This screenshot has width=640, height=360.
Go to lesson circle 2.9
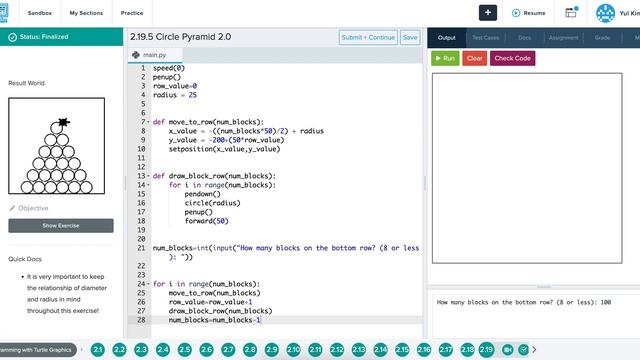click(271, 350)
